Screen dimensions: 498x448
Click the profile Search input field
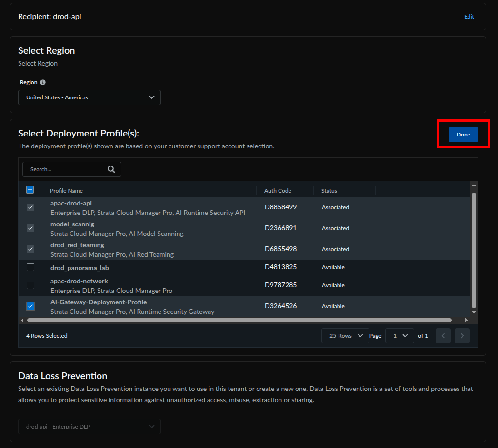pos(72,169)
